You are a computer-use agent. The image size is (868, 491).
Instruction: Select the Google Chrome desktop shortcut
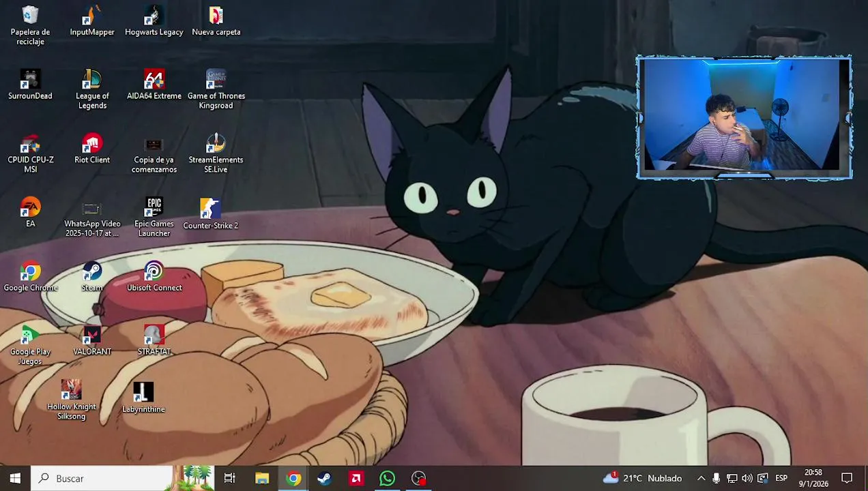point(30,276)
